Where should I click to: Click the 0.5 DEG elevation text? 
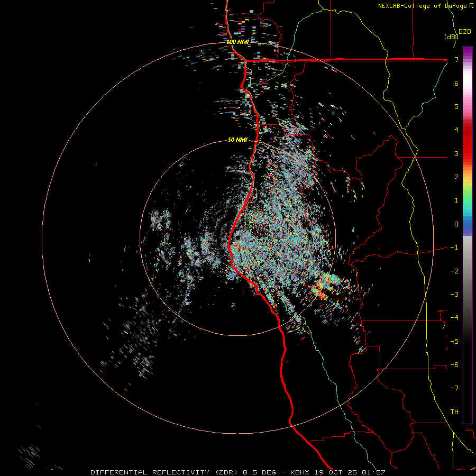260,472
